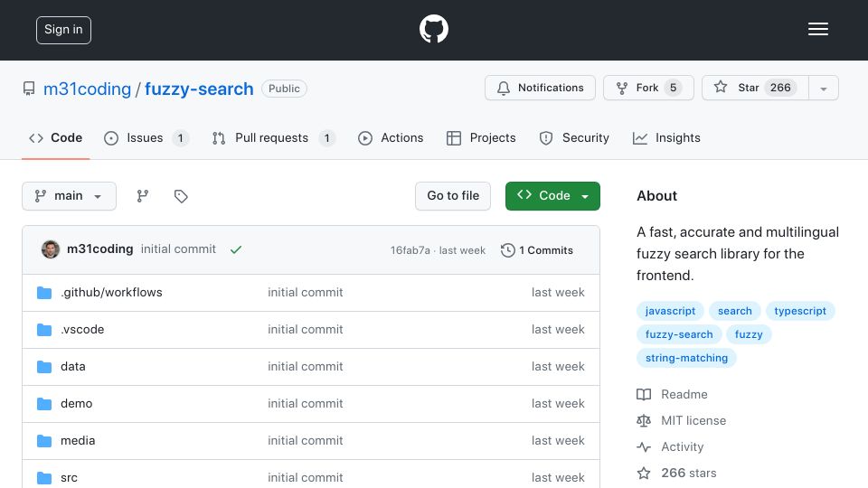The height and width of the screenshot is (488, 868).
Task: Star the fuzzy-search repository
Action: (755, 88)
